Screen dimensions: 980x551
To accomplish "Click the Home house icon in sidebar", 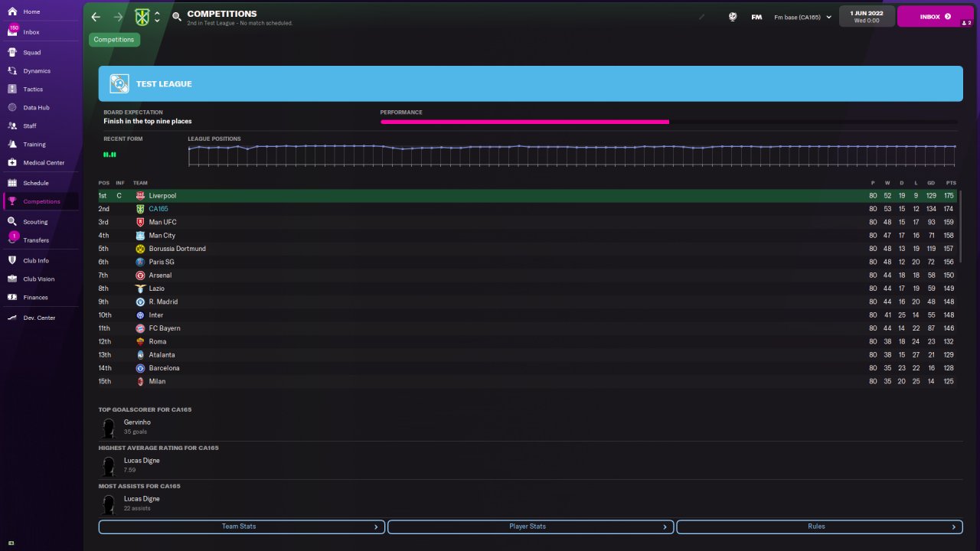I will click(12, 12).
